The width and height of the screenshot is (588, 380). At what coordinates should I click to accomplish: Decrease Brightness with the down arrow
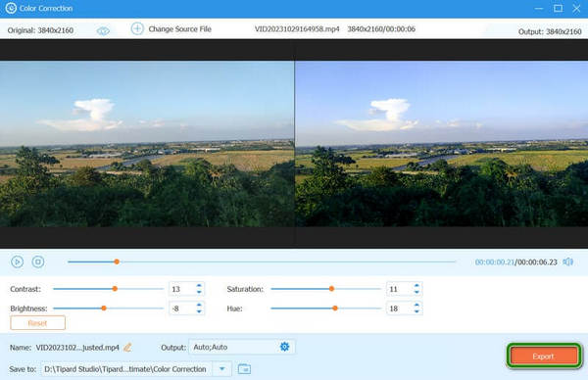tap(199, 311)
